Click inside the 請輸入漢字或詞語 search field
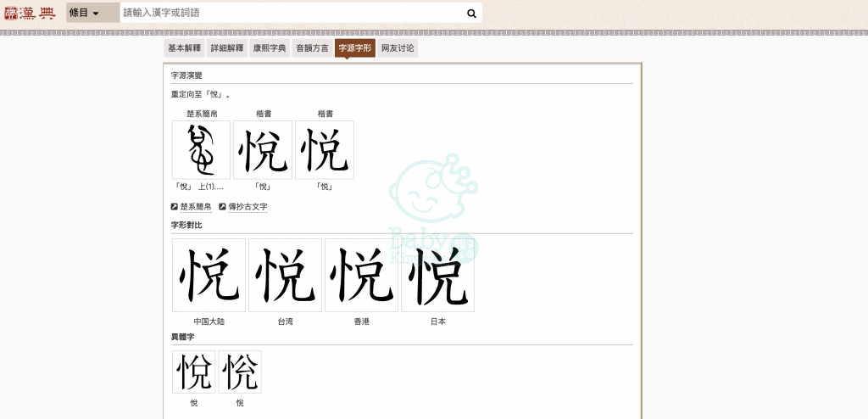Screen dimensions: 868x419 coord(291,13)
